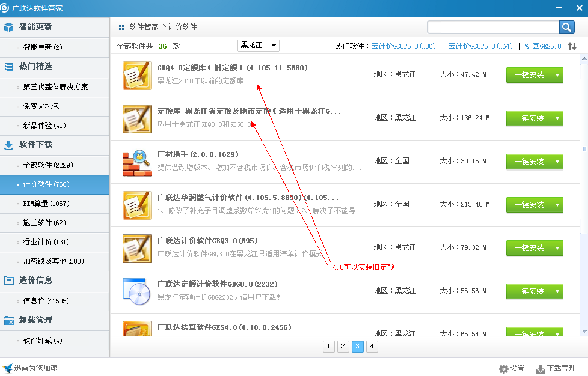
Task: Click the GBQ4.0定额库 software icon
Action: click(x=137, y=75)
